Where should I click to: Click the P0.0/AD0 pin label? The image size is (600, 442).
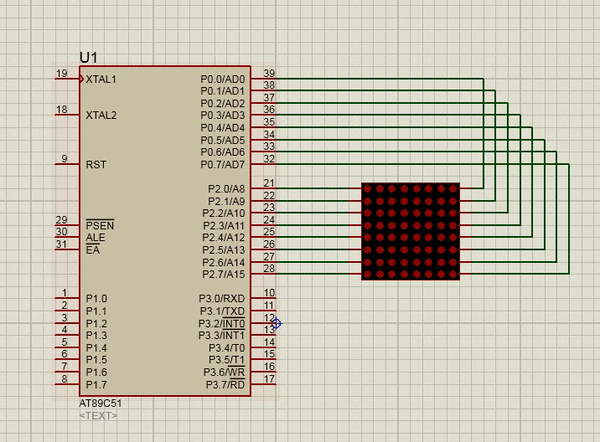click(223, 79)
